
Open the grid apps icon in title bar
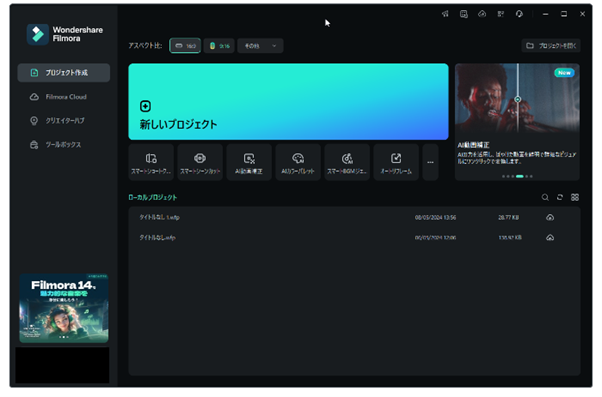501,14
